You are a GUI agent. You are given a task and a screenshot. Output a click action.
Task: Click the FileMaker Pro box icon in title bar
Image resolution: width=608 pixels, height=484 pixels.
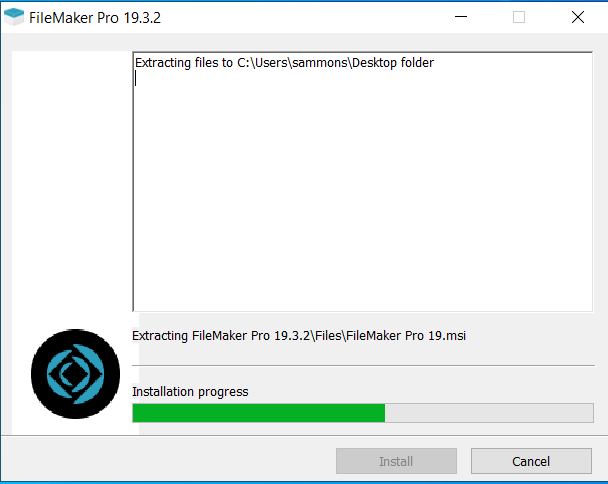click(14, 17)
